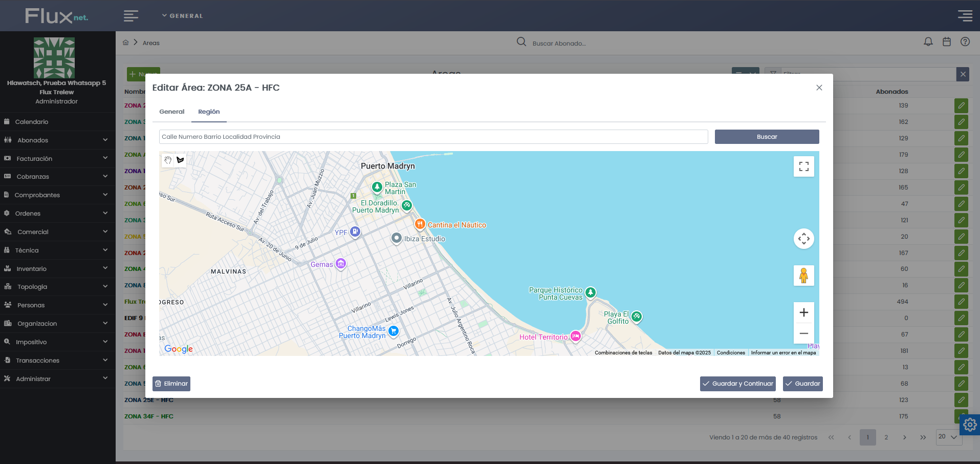Screen dimensions: 980x464
Task: Toggle fullscreen view of the map
Action: (803, 166)
